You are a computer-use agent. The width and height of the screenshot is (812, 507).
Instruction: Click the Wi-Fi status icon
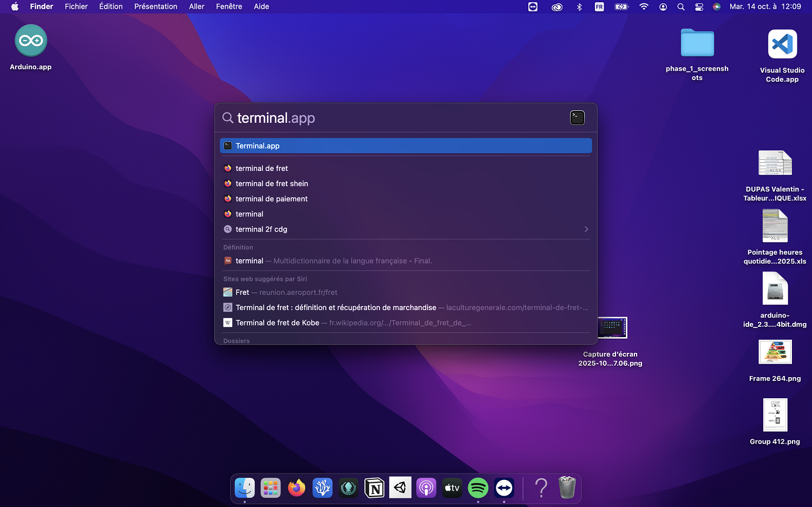pyautogui.click(x=644, y=7)
